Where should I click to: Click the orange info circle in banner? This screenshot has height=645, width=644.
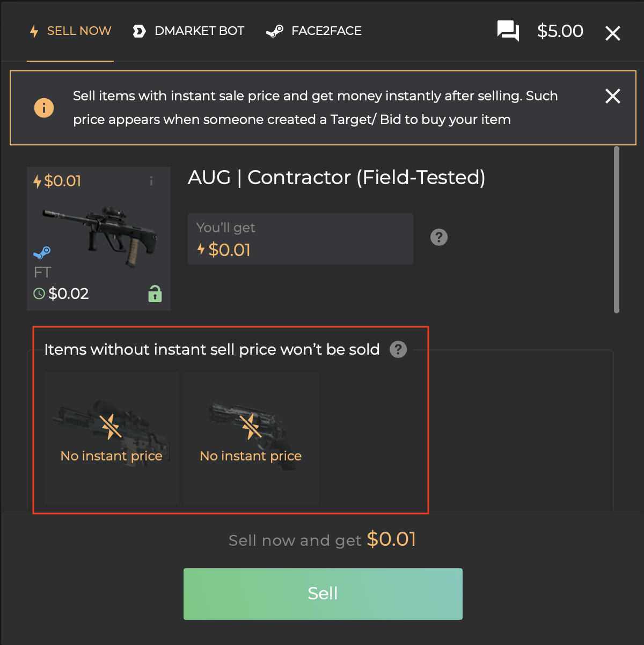pyautogui.click(x=44, y=108)
